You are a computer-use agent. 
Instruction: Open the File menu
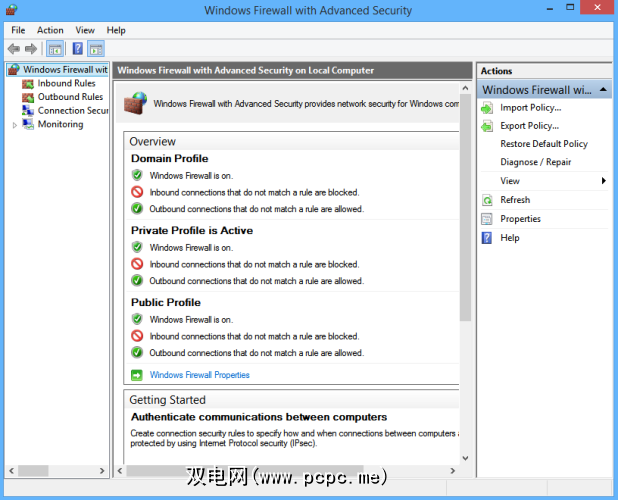pos(18,30)
